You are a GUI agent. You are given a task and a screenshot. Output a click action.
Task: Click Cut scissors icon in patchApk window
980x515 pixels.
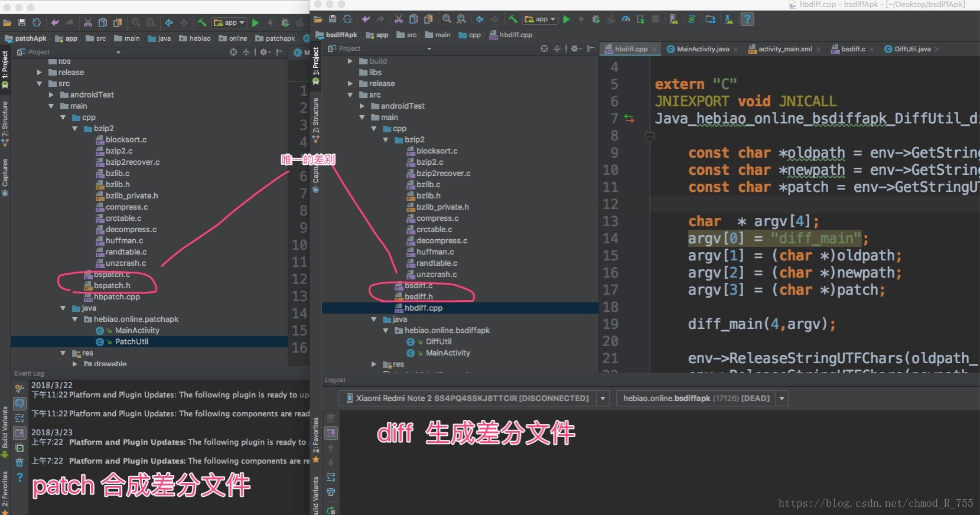point(88,22)
